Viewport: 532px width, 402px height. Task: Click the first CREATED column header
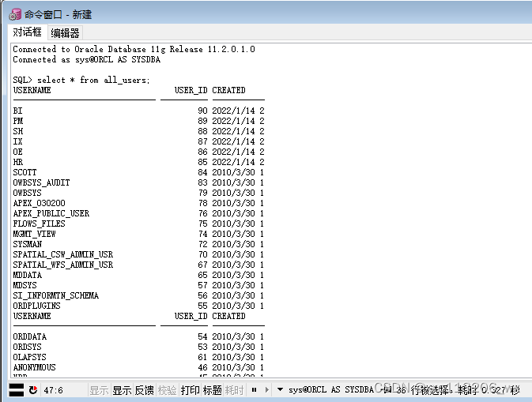point(228,90)
